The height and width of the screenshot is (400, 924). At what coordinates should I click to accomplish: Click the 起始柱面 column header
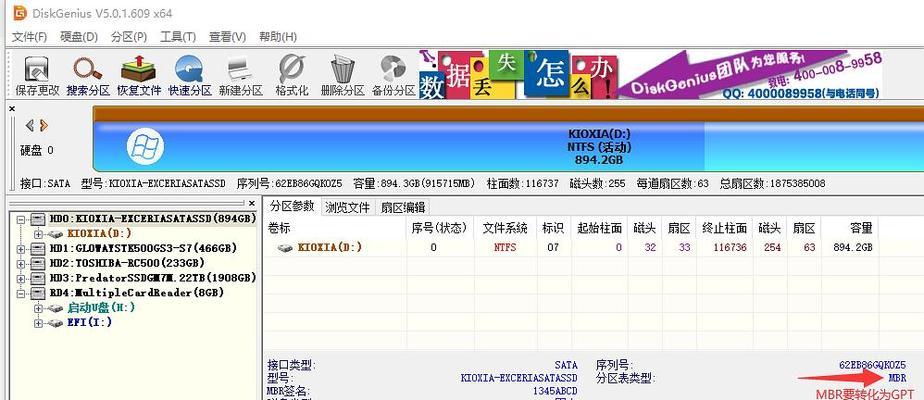pyautogui.click(x=600, y=228)
